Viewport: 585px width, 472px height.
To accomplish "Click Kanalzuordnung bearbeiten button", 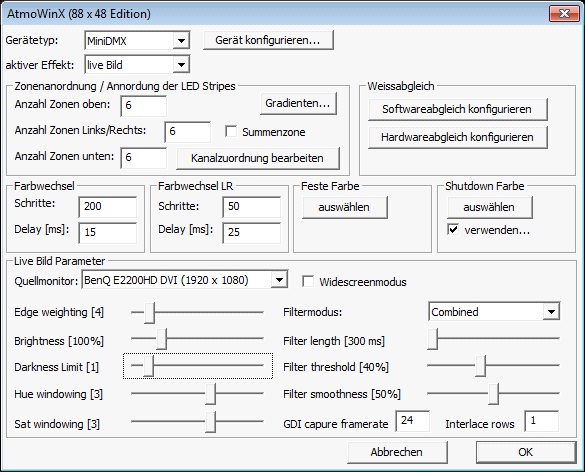I will [257, 158].
